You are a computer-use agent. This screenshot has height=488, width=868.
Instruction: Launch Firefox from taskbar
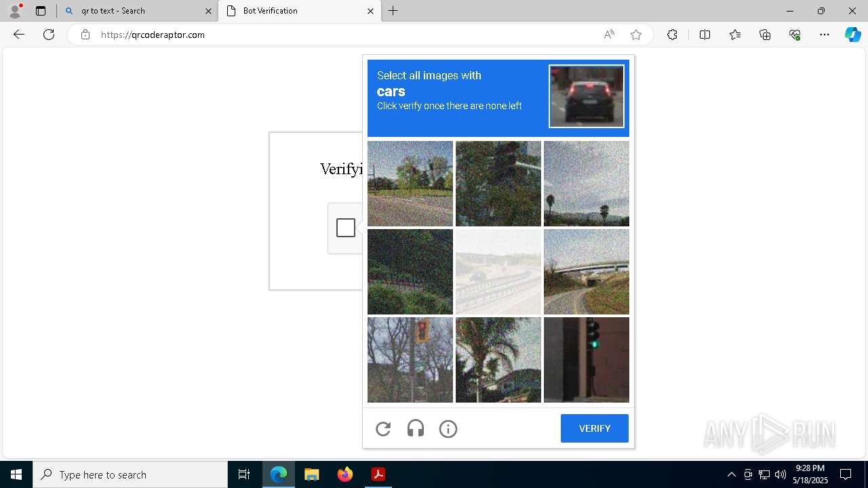345,474
